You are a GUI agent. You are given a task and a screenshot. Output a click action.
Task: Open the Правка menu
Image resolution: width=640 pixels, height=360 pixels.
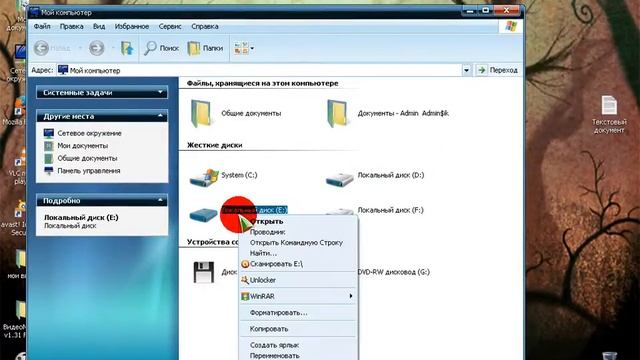(71, 26)
